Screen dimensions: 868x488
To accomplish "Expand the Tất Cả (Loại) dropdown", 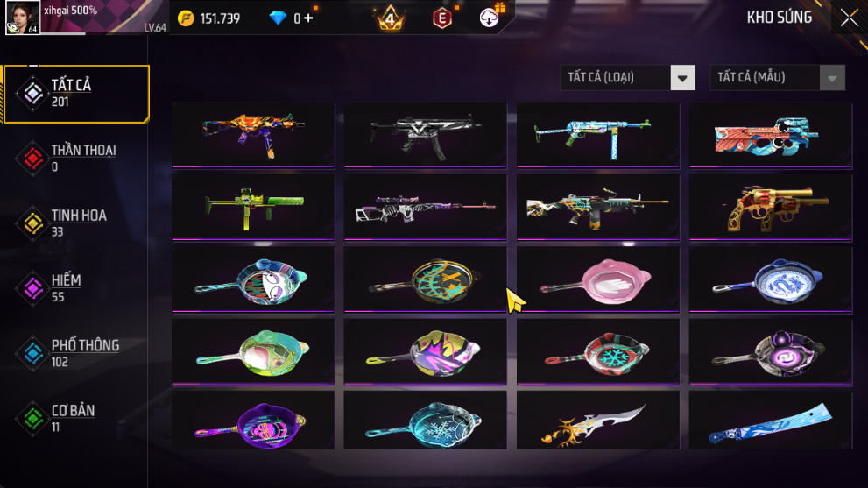I will (x=627, y=78).
